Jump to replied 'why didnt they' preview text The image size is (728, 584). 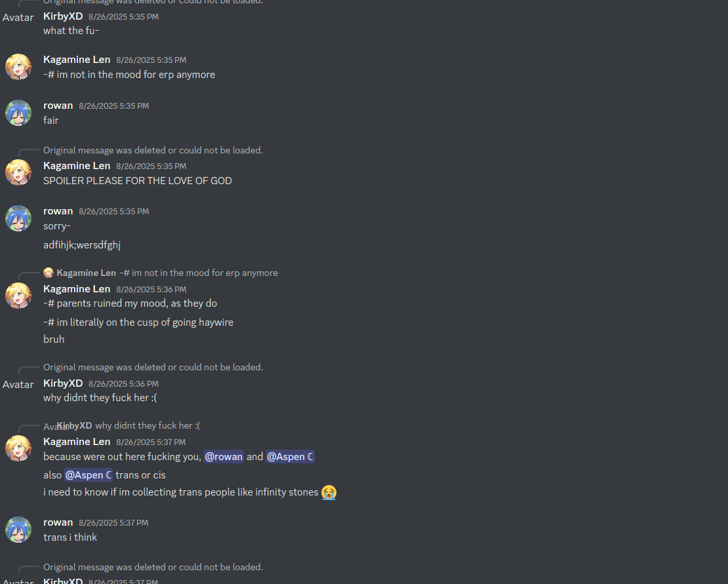click(148, 426)
